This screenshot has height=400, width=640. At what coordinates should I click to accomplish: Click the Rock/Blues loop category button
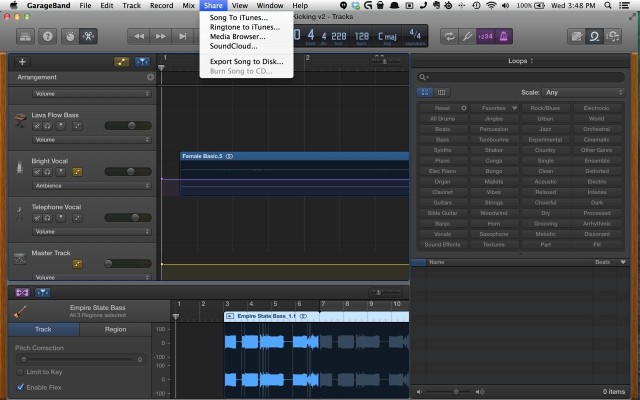click(545, 107)
